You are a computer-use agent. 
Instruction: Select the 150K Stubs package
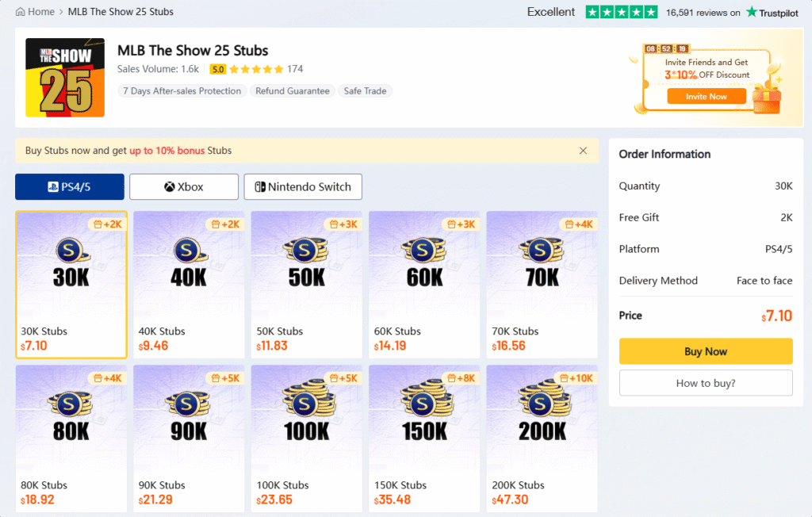[424, 438]
